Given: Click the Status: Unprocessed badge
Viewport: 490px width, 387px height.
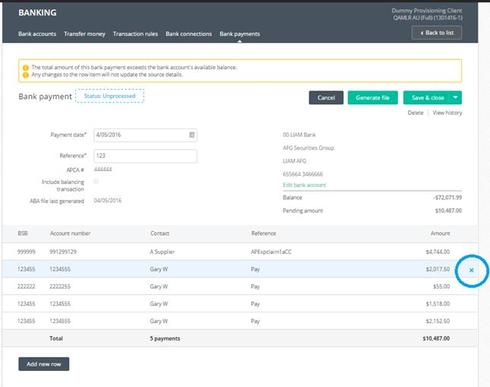Looking at the screenshot, I should coord(110,96).
